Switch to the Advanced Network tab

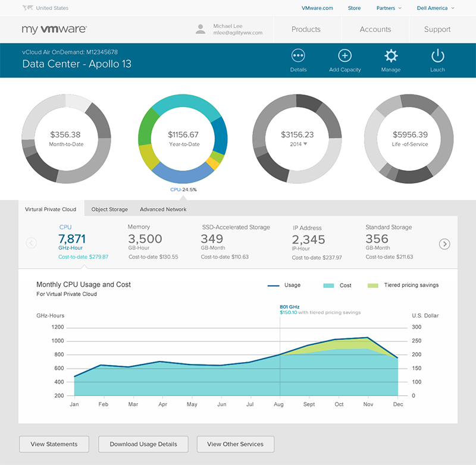pos(163,209)
